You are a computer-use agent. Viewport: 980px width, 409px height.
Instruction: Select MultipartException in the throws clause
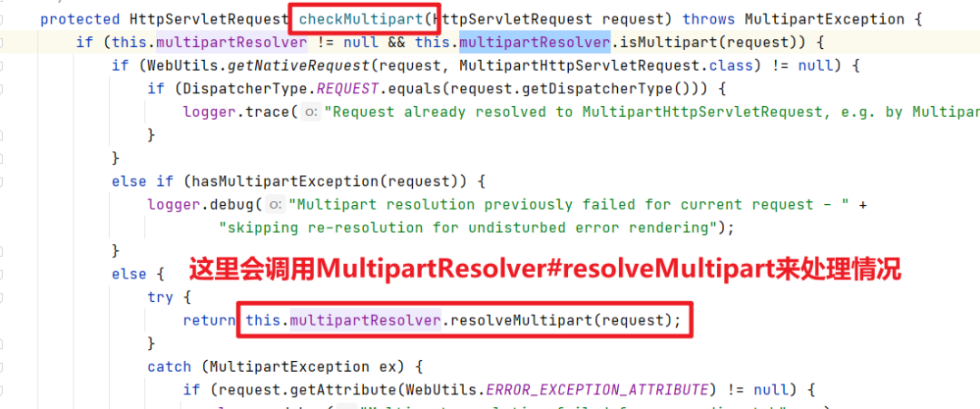click(x=824, y=19)
